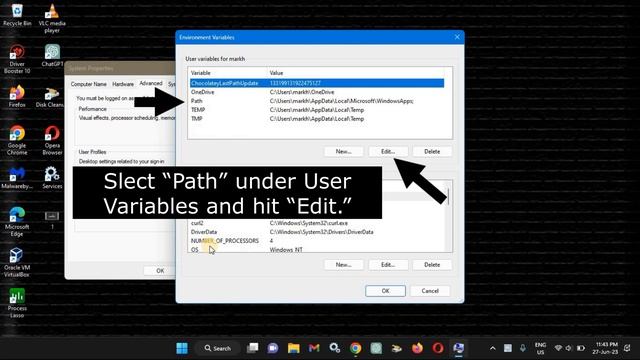The height and width of the screenshot is (360, 640).
Task: Select the OS system variable row
Action: click(317, 249)
